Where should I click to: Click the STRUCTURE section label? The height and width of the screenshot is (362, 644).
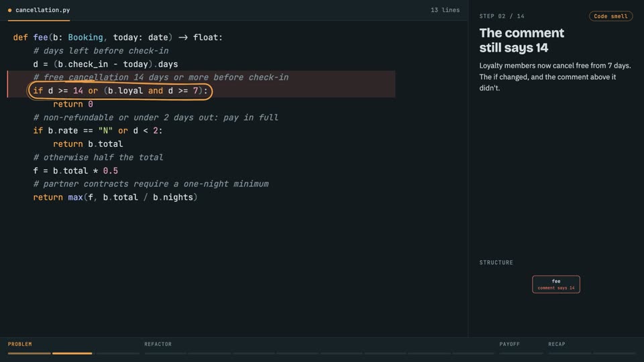click(x=496, y=262)
